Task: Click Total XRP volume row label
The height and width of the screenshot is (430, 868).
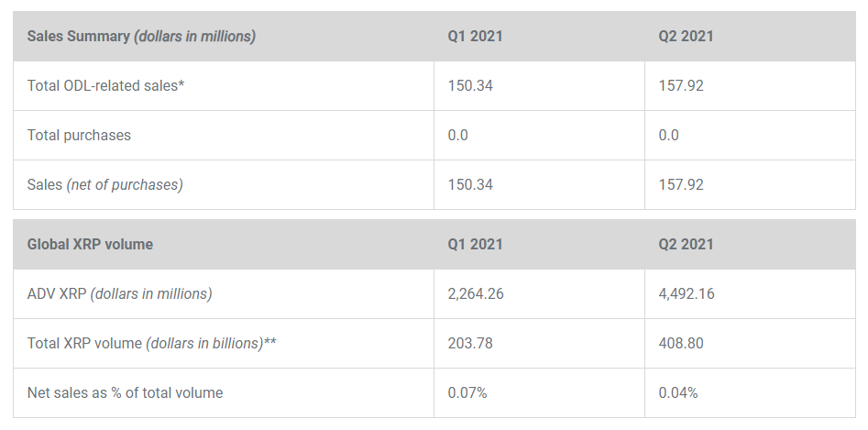Action: [152, 344]
